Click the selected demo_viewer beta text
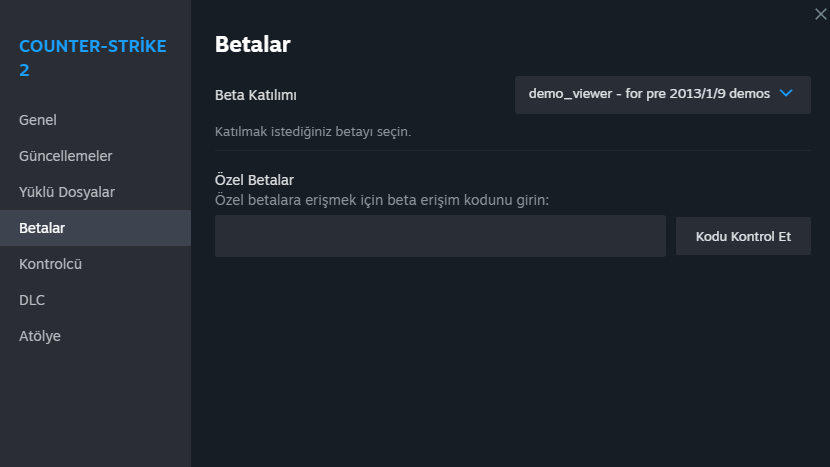The width and height of the screenshot is (830, 467). pos(649,94)
